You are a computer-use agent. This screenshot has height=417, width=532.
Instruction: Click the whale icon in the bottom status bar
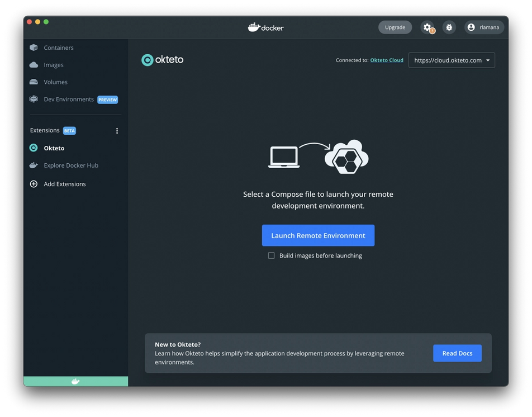point(75,381)
